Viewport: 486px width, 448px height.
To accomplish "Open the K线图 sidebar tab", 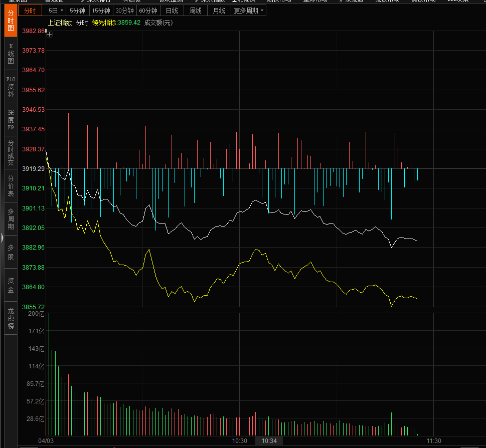I will tap(11, 54).
